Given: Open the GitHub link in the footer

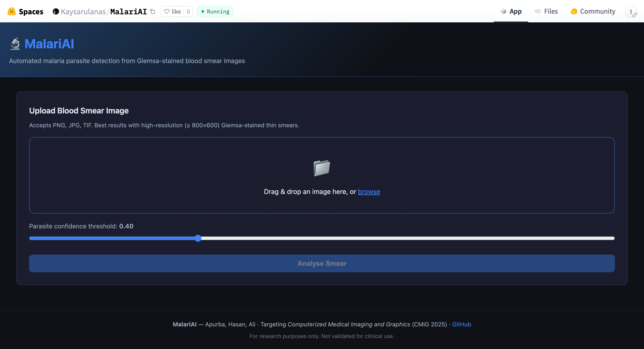Looking at the screenshot, I should tap(462, 324).
